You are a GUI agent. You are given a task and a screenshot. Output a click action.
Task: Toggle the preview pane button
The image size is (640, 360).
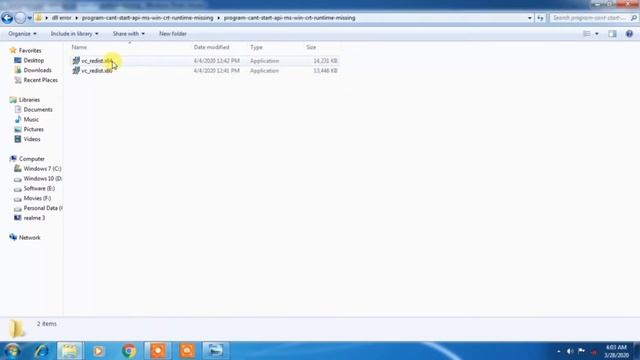612,34
